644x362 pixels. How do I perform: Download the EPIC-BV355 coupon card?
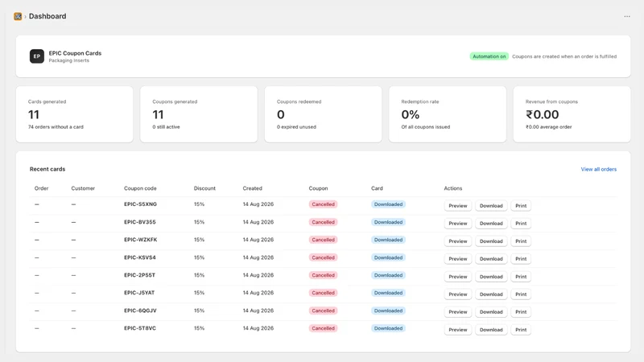[x=491, y=224]
